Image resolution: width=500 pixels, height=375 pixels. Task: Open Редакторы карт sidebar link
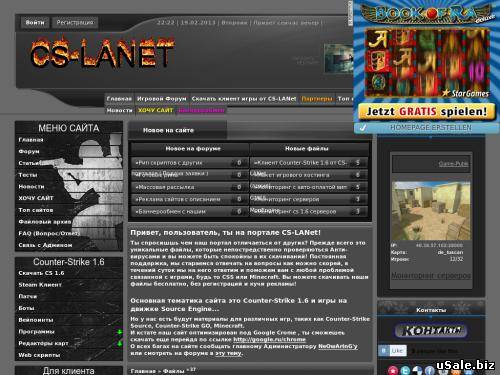pyautogui.click(x=43, y=343)
